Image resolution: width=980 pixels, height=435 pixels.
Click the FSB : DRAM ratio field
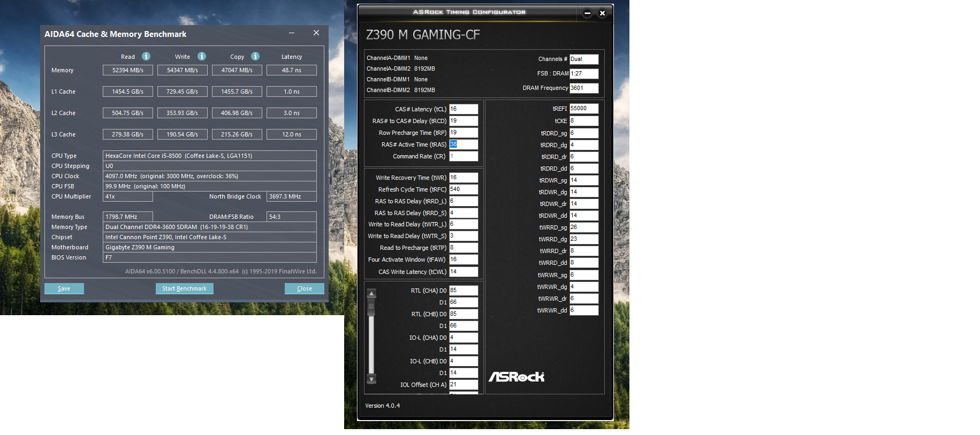coord(584,74)
